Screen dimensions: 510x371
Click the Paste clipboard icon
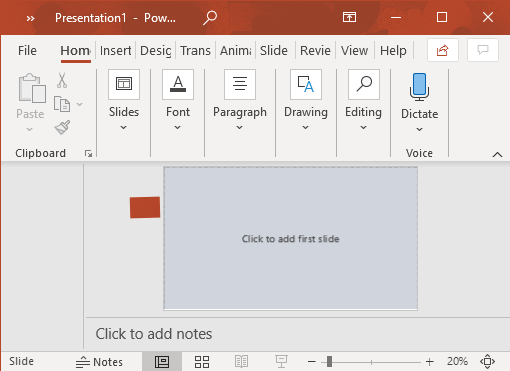[32, 88]
